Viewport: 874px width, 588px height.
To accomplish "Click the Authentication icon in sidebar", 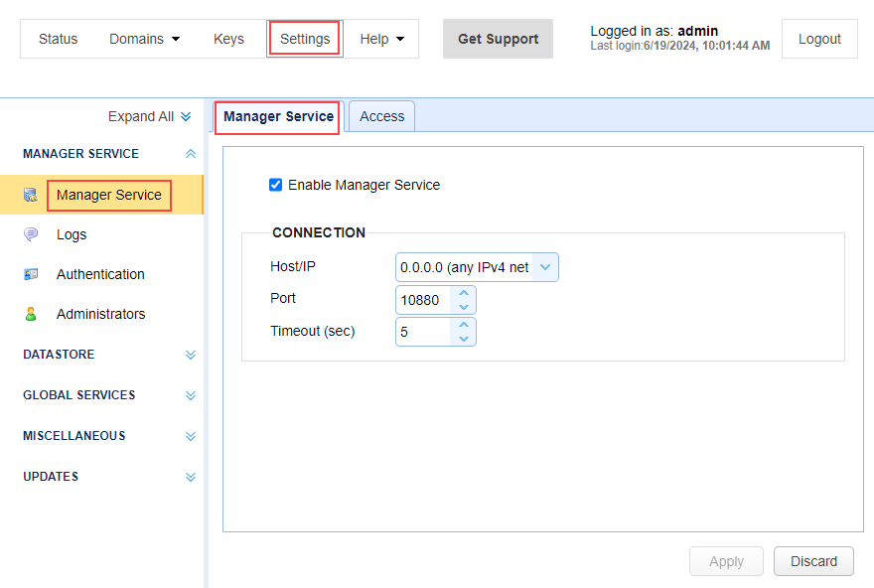I will coord(31,274).
